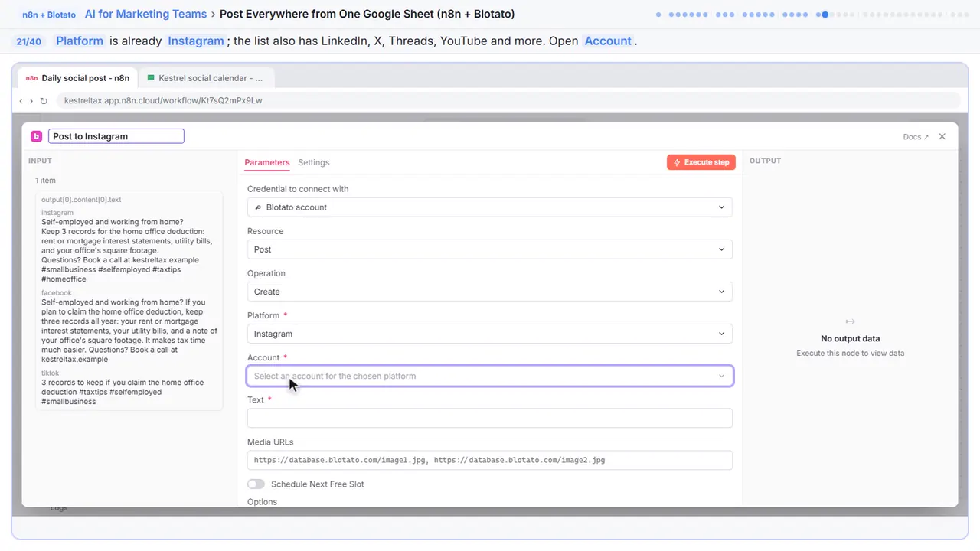Open the Platform dropdown showing Instagram

click(490, 334)
